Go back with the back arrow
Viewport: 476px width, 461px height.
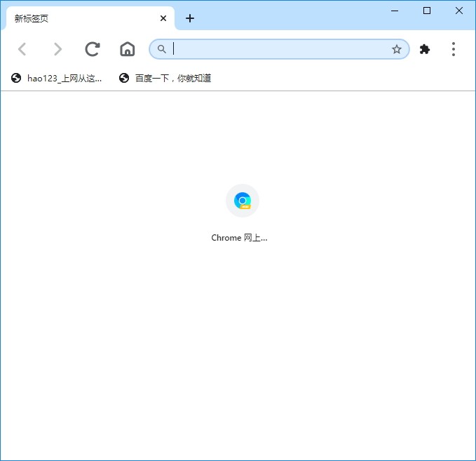pyautogui.click(x=22, y=49)
